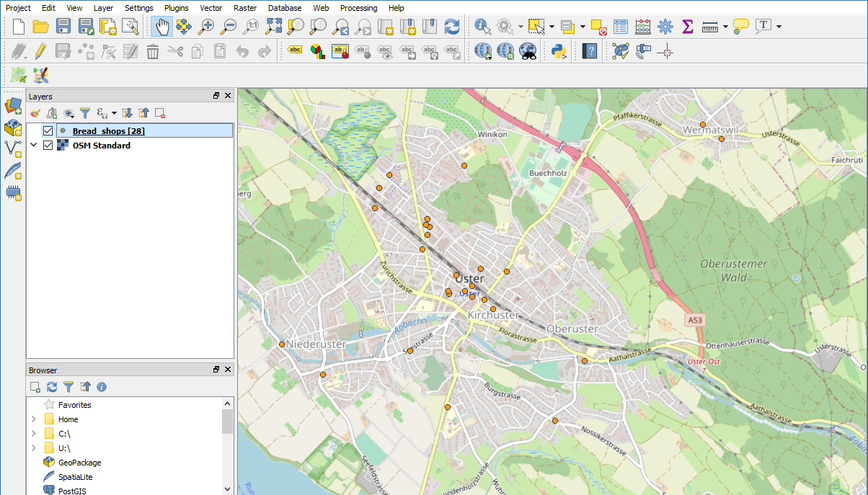The width and height of the screenshot is (868, 495).
Task: Open the Statistical Summary panel
Action: [687, 26]
